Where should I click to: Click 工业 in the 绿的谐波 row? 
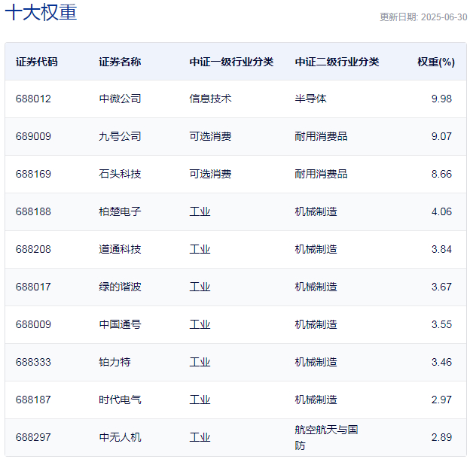[x=200, y=287]
